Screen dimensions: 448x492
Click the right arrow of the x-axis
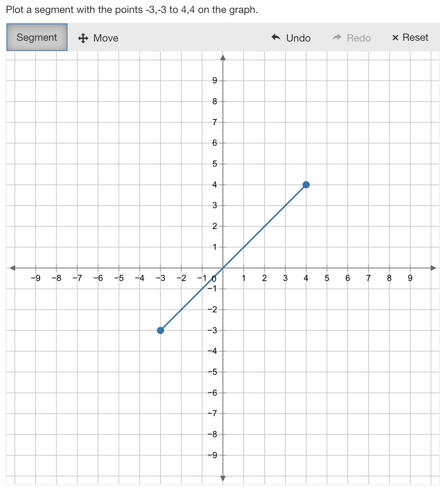click(x=434, y=268)
